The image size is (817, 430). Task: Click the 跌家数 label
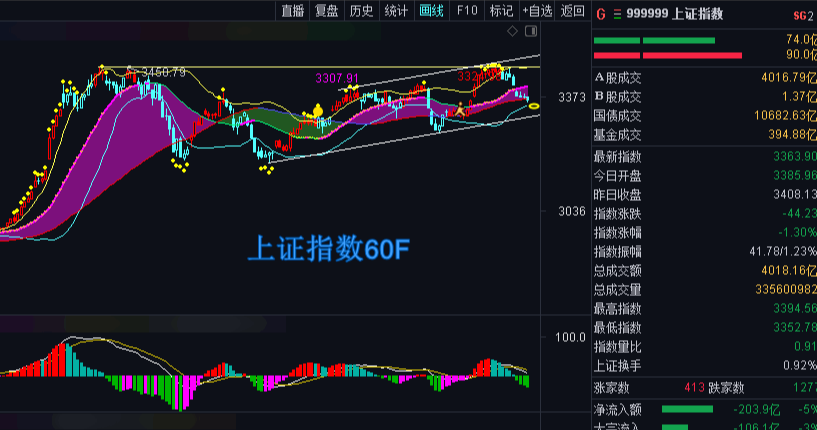[725, 388]
